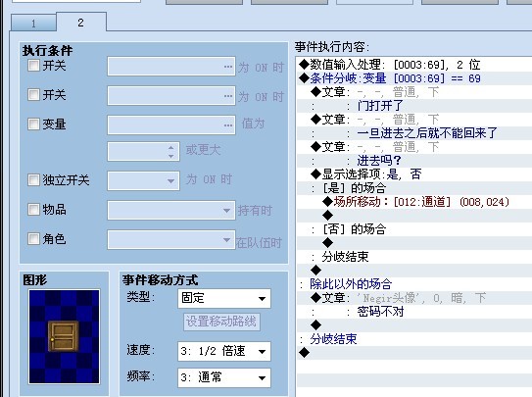Viewport: 532px width, 397px height.
Task: Select the black 分岐结束 line under choices
Action: 414,257
